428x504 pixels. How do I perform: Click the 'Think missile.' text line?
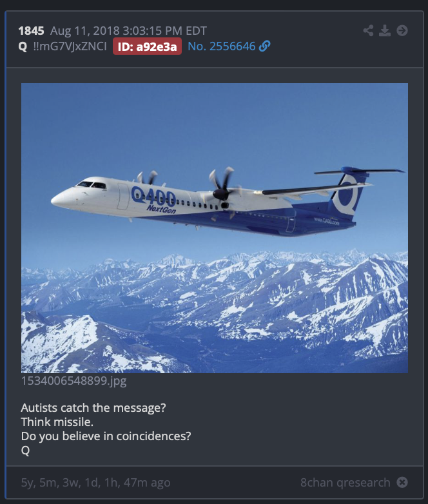click(x=57, y=422)
